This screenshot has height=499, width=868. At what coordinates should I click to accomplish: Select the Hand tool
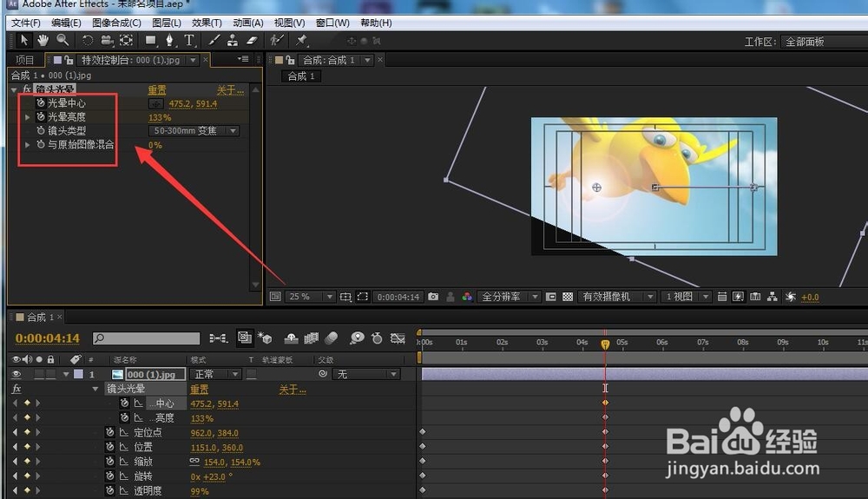point(43,40)
